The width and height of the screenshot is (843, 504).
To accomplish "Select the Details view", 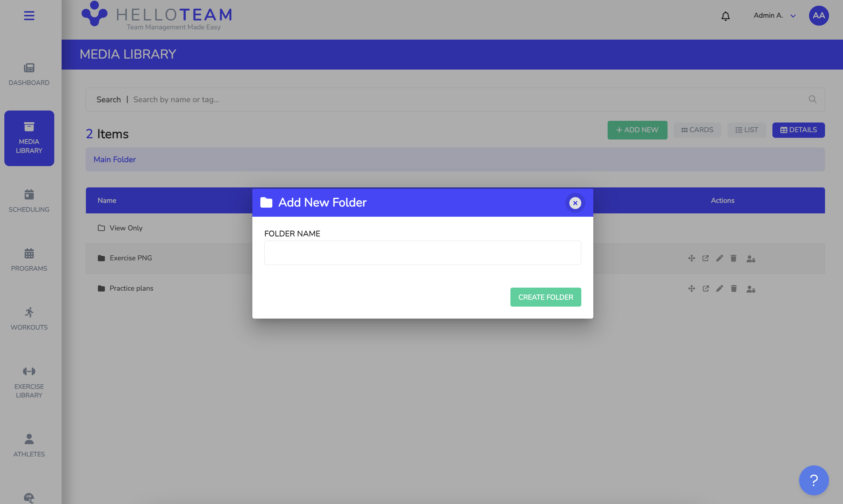I will pyautogui.click(x=798, y=130).
